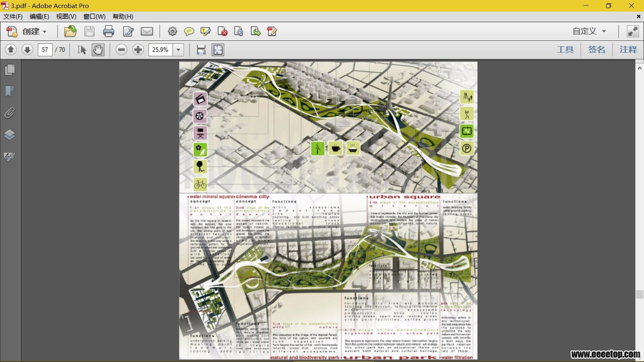
Task: Click the page number field showing 57
Action: pyautogui.click(x=45, y=49)
